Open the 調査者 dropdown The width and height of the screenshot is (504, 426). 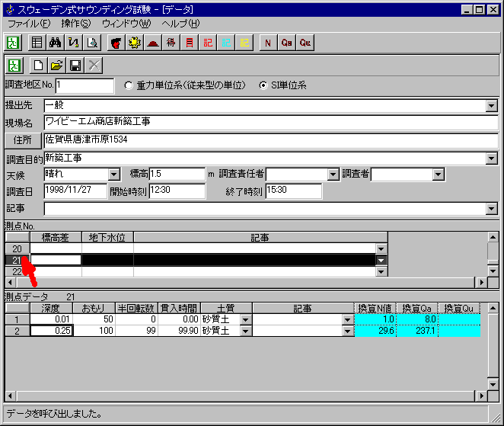438,175
